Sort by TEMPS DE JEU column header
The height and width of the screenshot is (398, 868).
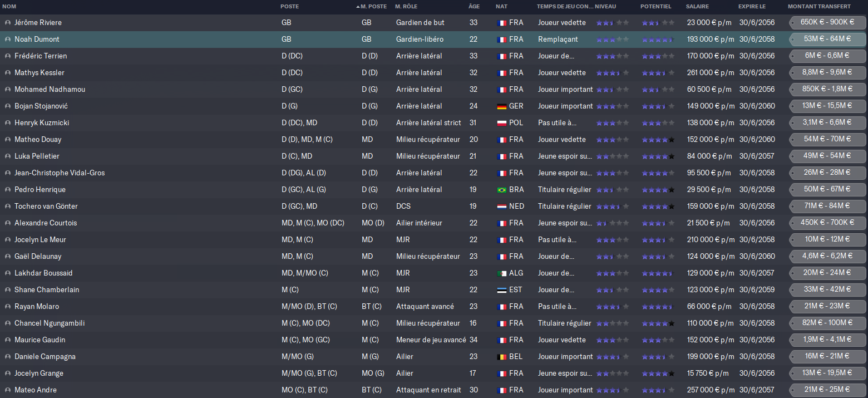[x=564, y=7]
